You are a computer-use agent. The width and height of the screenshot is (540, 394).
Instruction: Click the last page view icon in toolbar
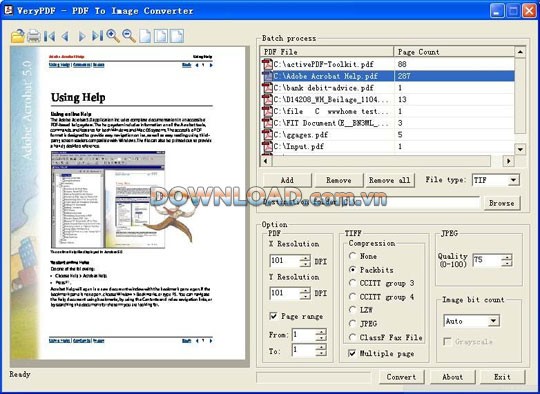click(177, 36)
